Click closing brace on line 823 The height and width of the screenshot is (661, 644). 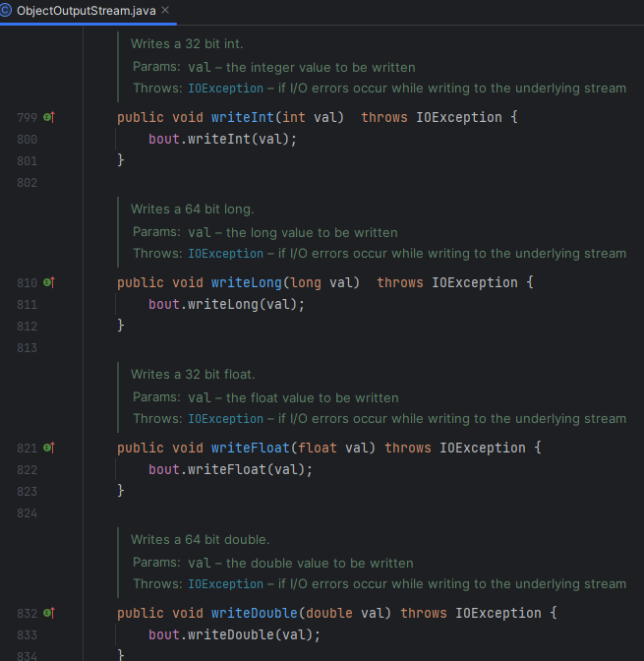[121, 491]
